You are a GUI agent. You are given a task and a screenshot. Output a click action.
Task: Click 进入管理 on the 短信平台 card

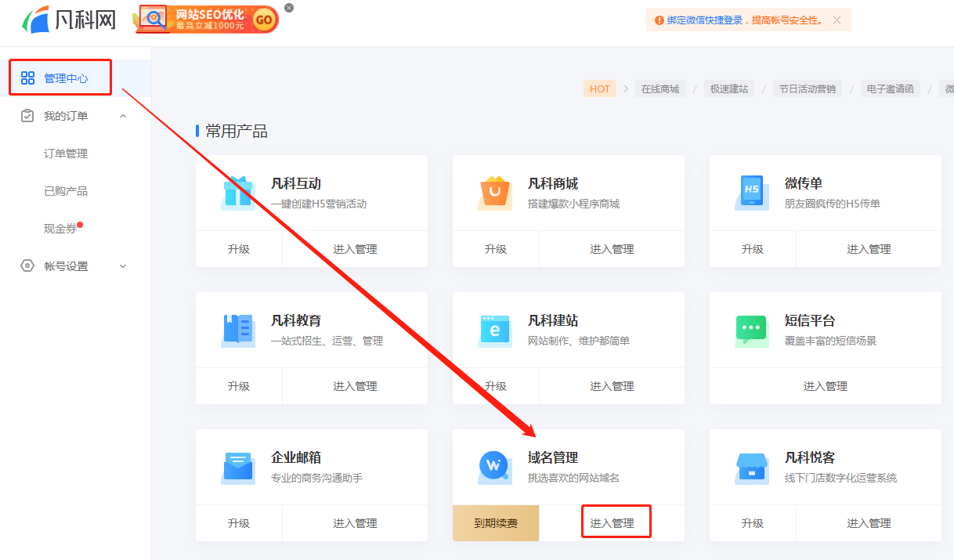point(826,386)
